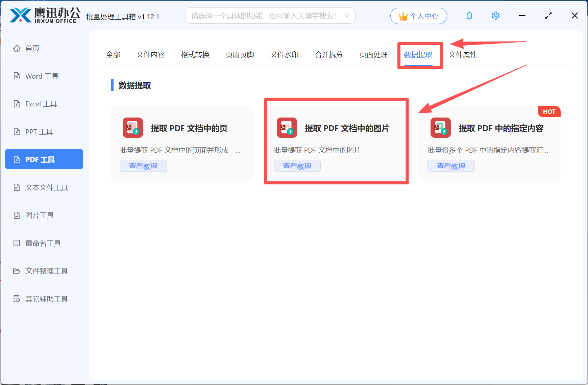Image resolution: width=588 pixels, height=385 pixels.
Task: Open the Word 工具 section
Action: tap(41, 76)
